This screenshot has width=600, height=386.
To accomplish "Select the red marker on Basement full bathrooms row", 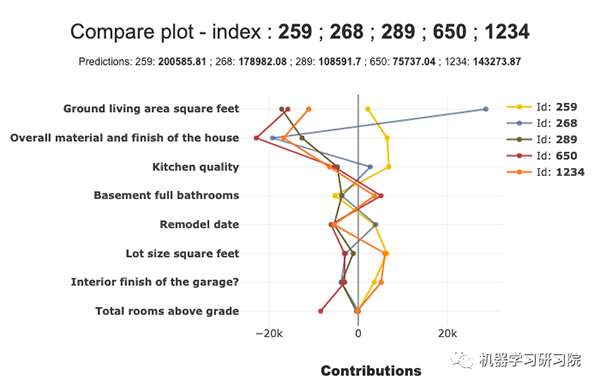I will pos(381,196).
